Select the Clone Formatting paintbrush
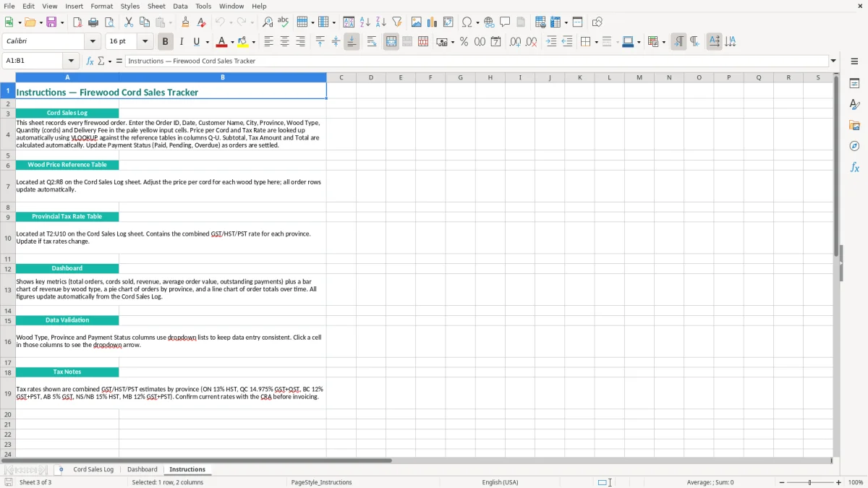Screen dimensions: 868x488 [186, 22]
